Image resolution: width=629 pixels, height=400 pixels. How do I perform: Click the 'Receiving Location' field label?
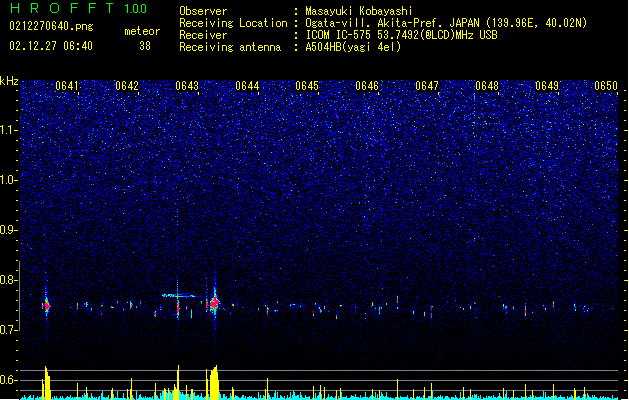[233, 23]
